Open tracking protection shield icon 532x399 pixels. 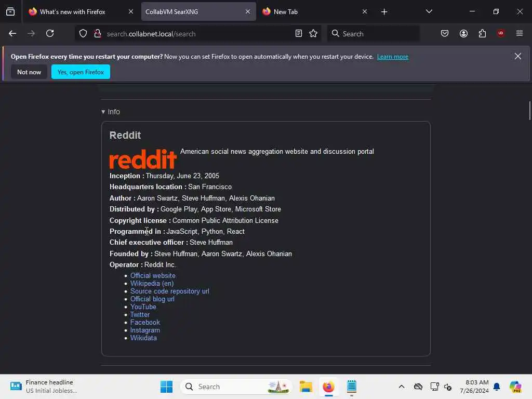(83, 34)
